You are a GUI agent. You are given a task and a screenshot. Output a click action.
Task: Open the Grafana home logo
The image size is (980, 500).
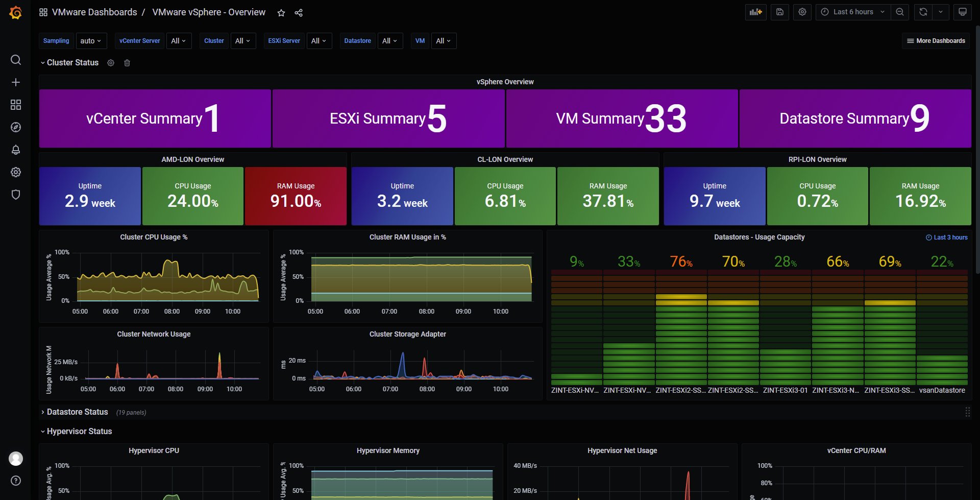[16, 12]
